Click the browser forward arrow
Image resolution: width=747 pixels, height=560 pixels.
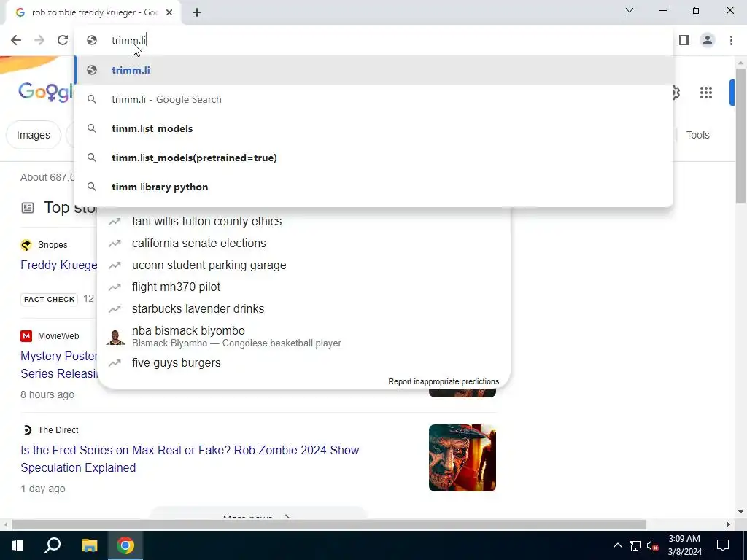tap(39, 40)
